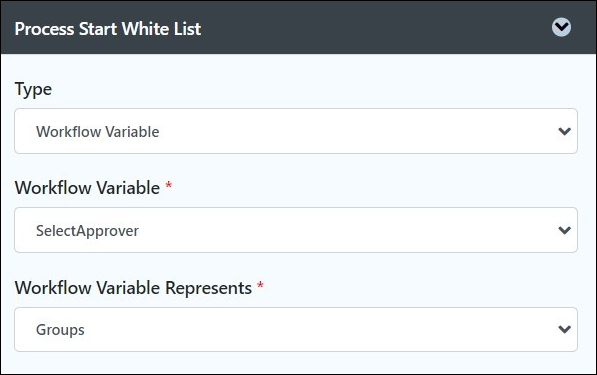Click the red asterisk after Represents label

pyautogui.click(x=260, y=285)
